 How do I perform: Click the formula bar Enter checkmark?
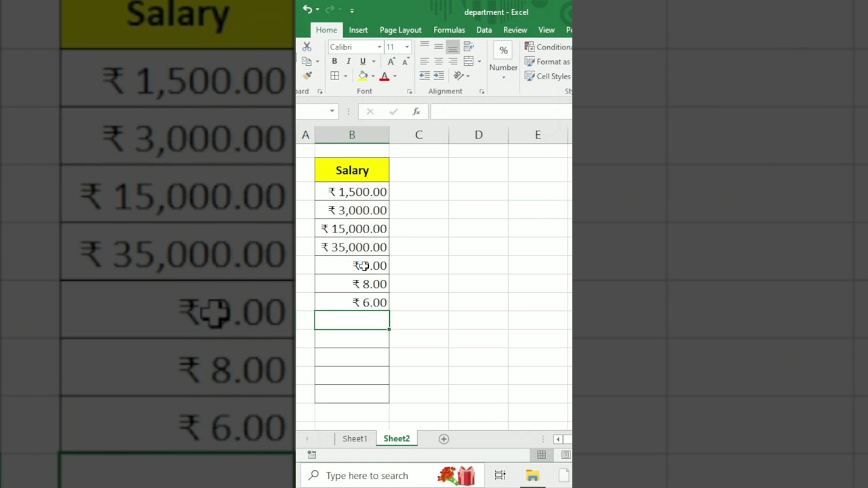(393, 111)
